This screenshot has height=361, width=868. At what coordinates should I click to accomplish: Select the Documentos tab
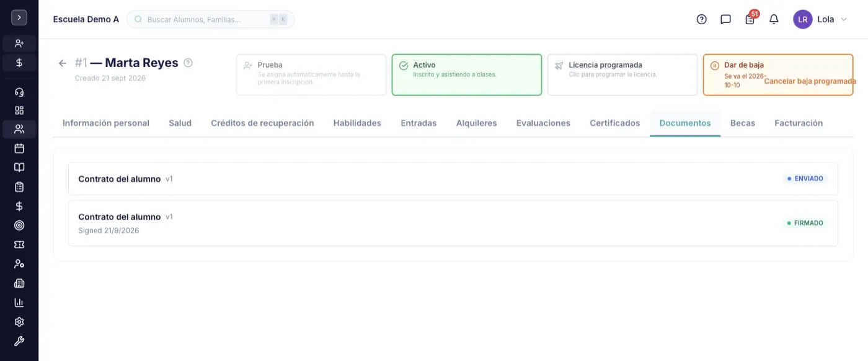[x=685, y=123]
